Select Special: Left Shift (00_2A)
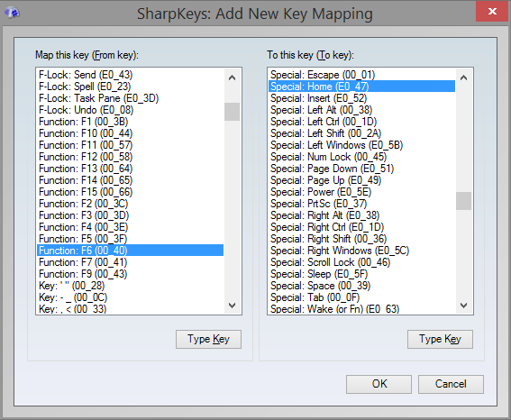This screenshot has width=511, height=420. 361,133
